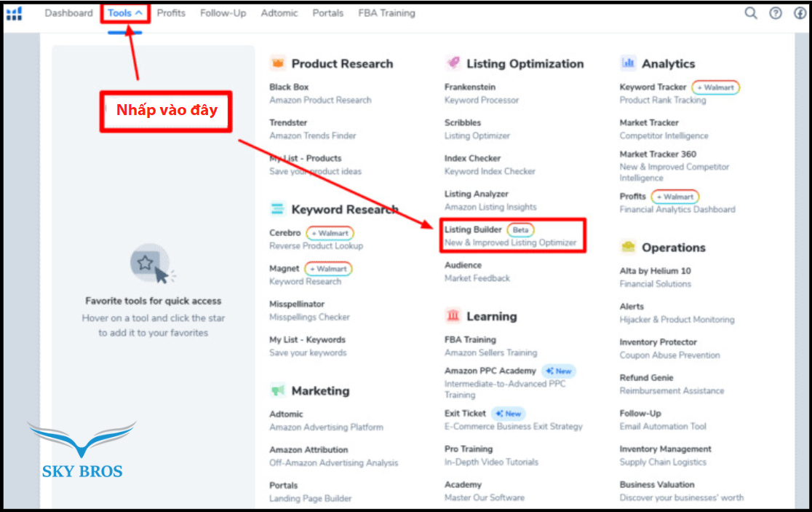This screenshot has width=812, height=512.
Task: Open Listing Builder tool
Action: tap(473, 229)
